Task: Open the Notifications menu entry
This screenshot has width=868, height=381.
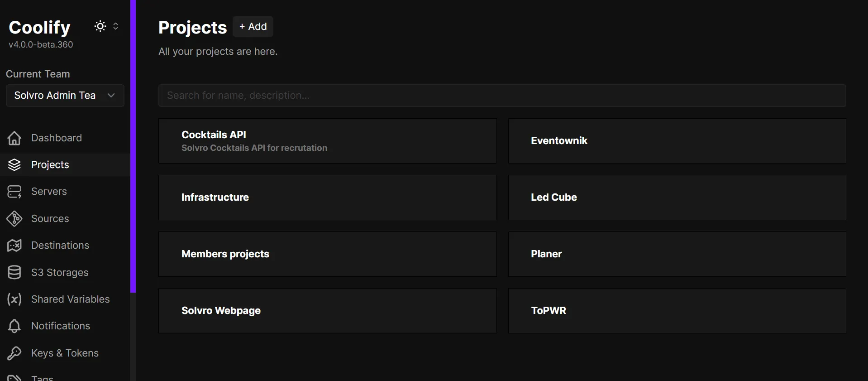Action: 61,326
